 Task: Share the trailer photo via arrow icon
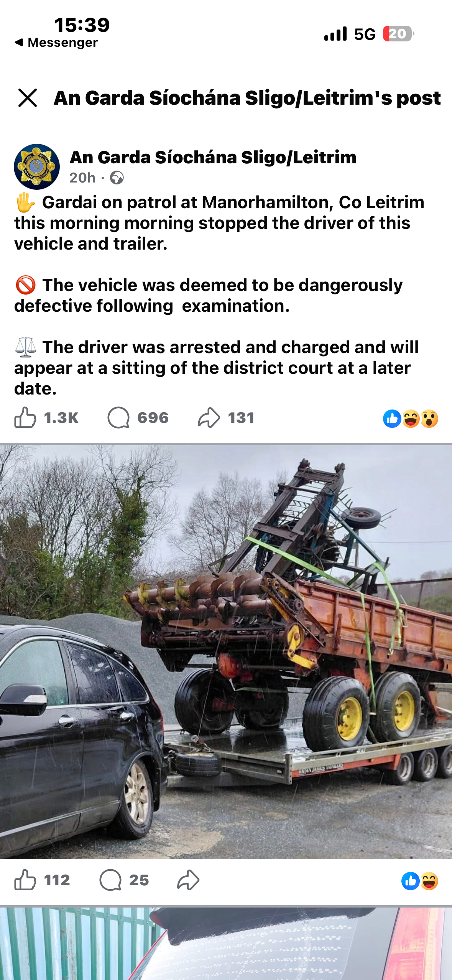click(x=188, y=880)
